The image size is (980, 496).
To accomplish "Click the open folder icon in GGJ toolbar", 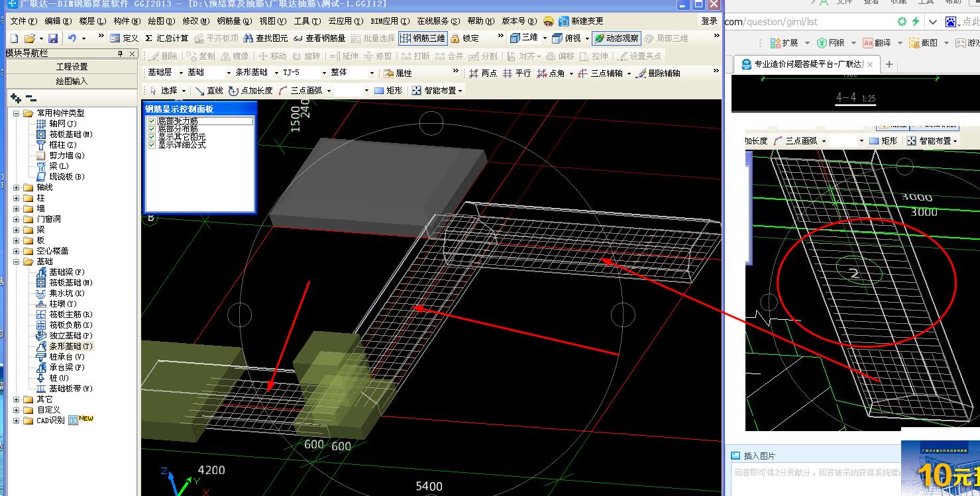I will point(31,38).
